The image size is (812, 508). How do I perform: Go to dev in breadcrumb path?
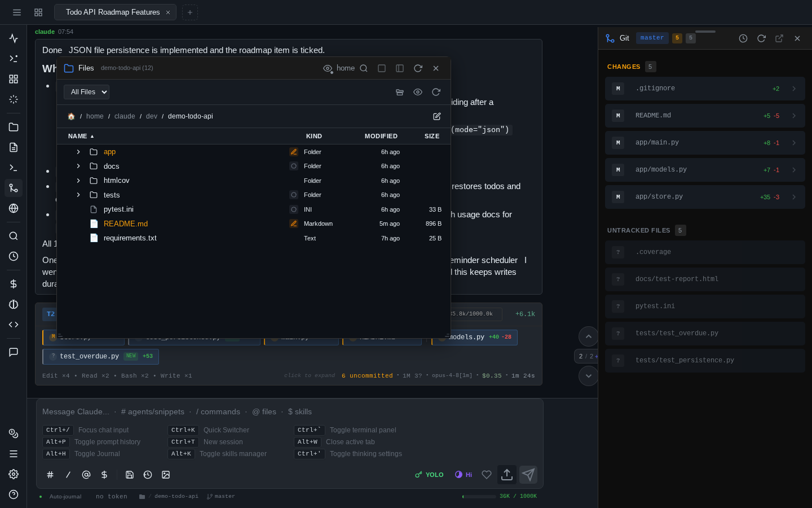point(152,116)
